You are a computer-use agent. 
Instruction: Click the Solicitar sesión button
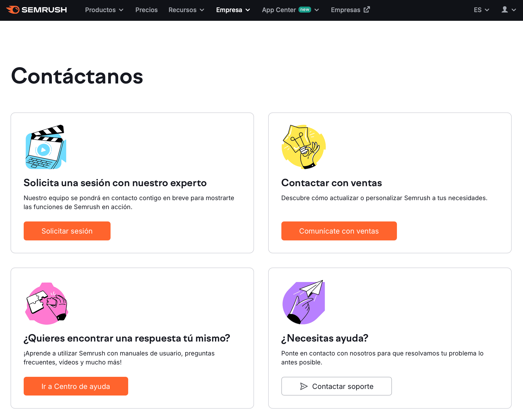[67, 231]
